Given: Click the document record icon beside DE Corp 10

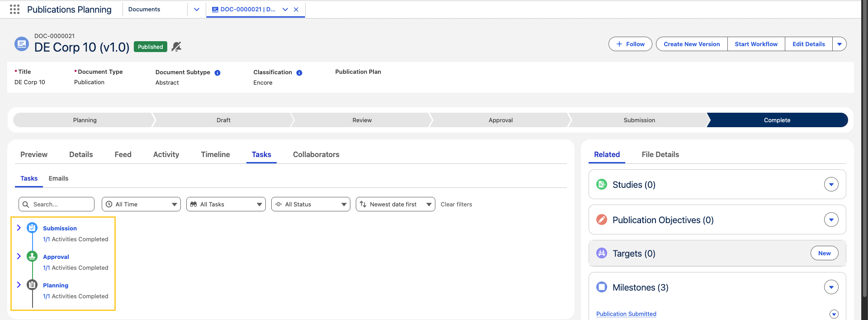Looking at the screenshot, I should pos(22,44).
